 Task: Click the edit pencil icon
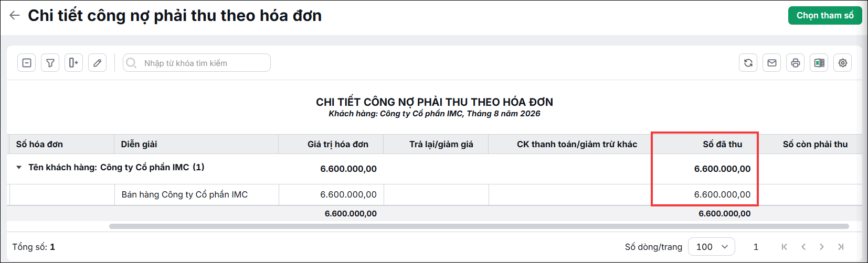coord(98,63)
